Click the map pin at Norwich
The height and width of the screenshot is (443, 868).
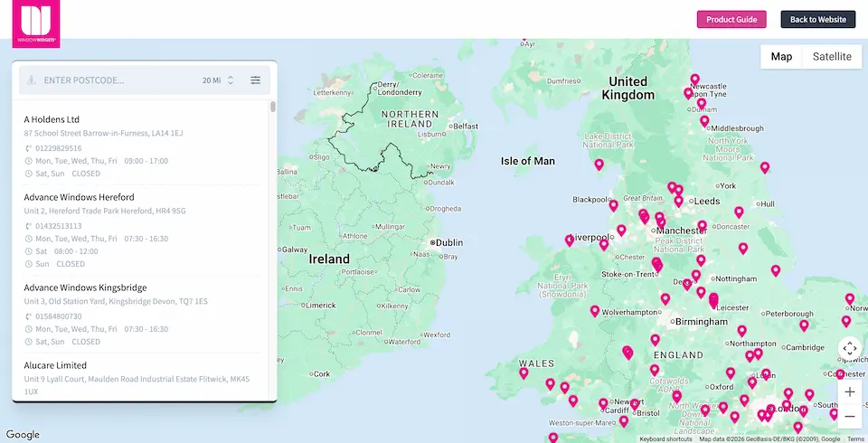(x=850, y=299)
